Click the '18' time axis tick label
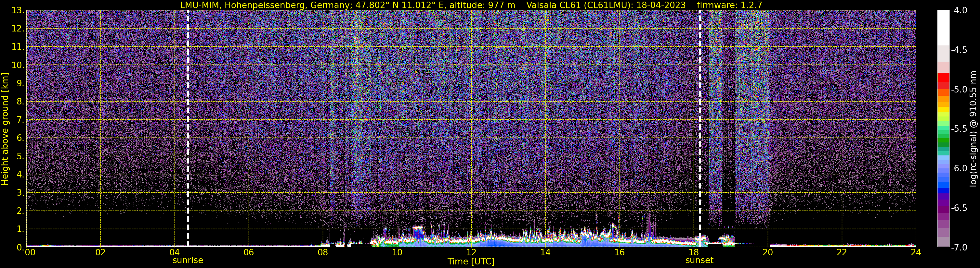This screenshot has width=980, height=268. (694, 252)
